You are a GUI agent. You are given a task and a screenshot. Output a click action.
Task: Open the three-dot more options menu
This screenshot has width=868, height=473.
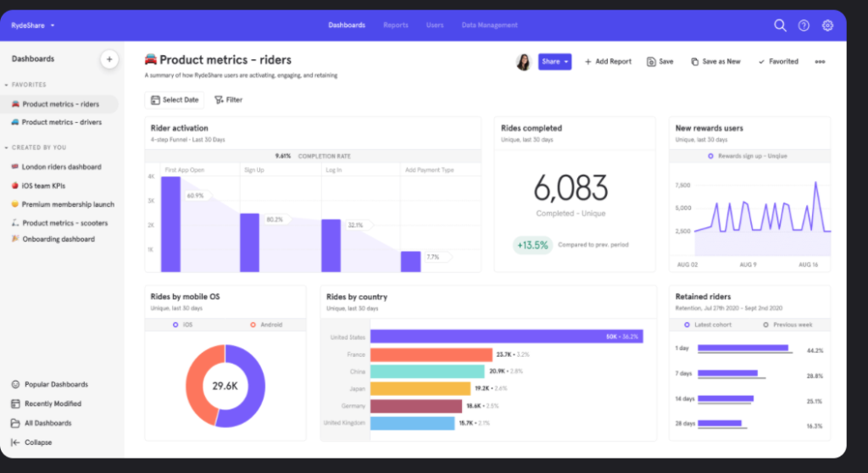click(820, 62)
